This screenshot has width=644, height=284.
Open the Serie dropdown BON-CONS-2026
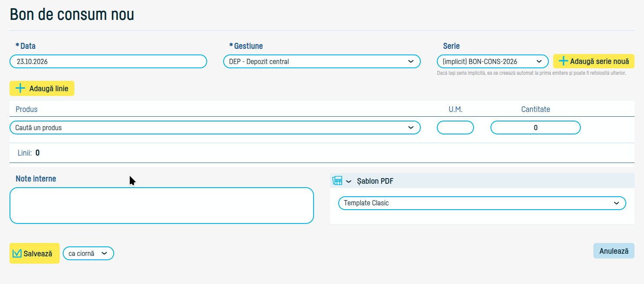pyautogui.click(x=493, y=62)
